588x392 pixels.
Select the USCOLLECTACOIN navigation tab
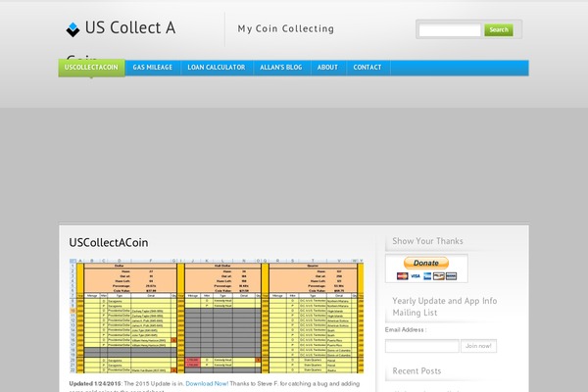(x=91, y=68)
